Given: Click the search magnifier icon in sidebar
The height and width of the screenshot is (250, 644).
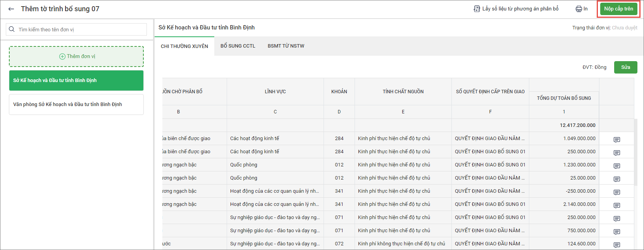Looking at the screenshot, I should tap(12, 29).
